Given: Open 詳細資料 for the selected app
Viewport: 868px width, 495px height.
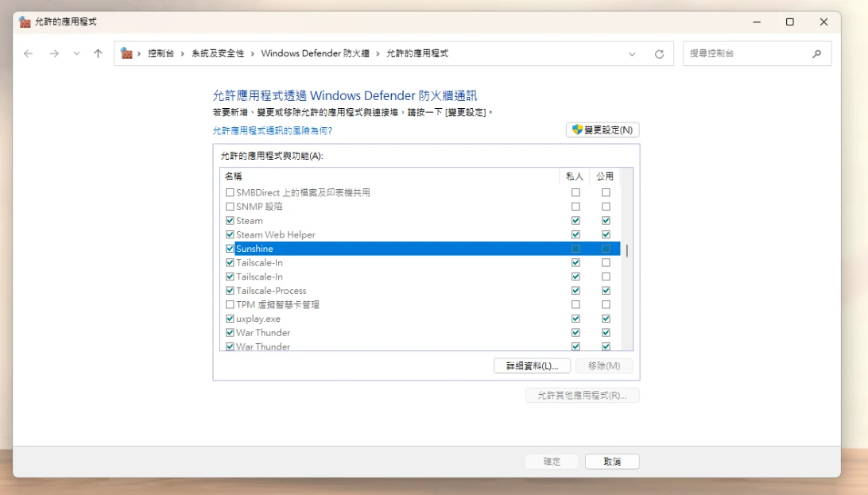Looking at the screenshot, I should coord(532,365).
